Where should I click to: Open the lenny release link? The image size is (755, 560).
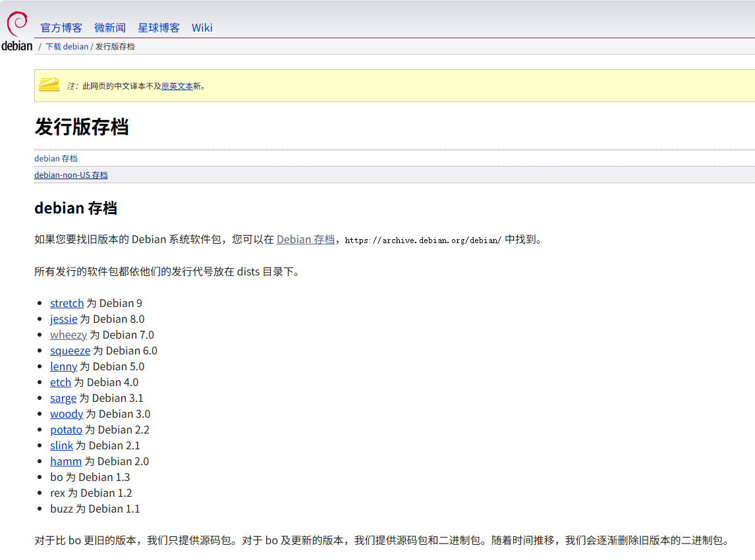(x=63, y=366)
